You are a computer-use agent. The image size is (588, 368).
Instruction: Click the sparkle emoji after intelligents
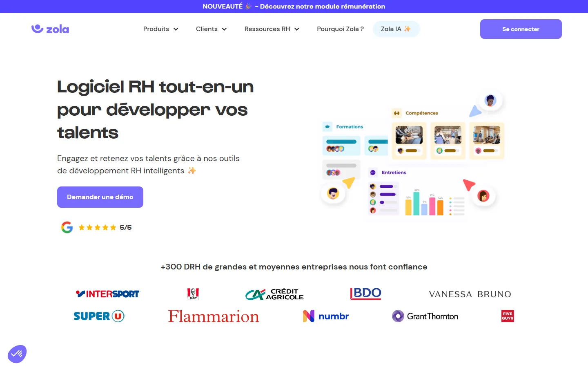[192, 171]
